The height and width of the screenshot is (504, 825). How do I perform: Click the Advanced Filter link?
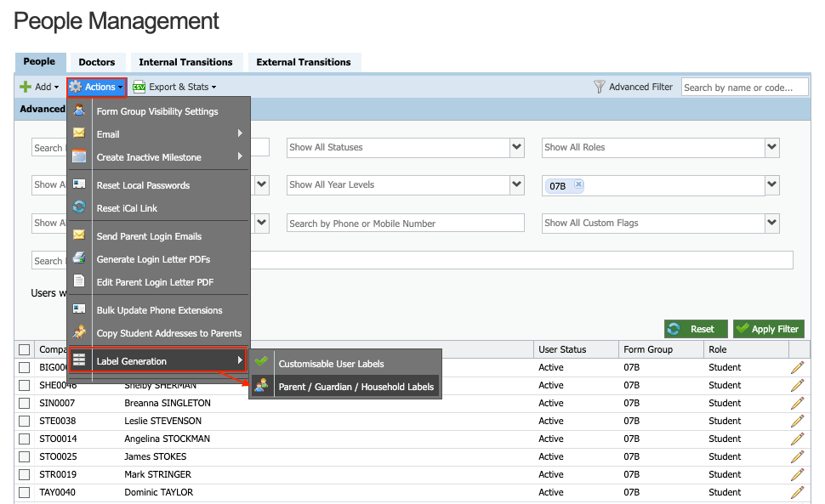pos(640,87)
